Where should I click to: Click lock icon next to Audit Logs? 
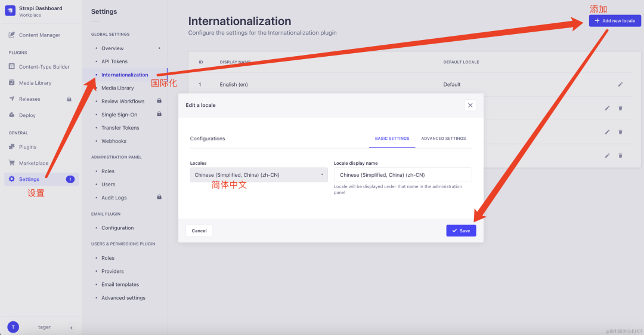pos(159,197)
